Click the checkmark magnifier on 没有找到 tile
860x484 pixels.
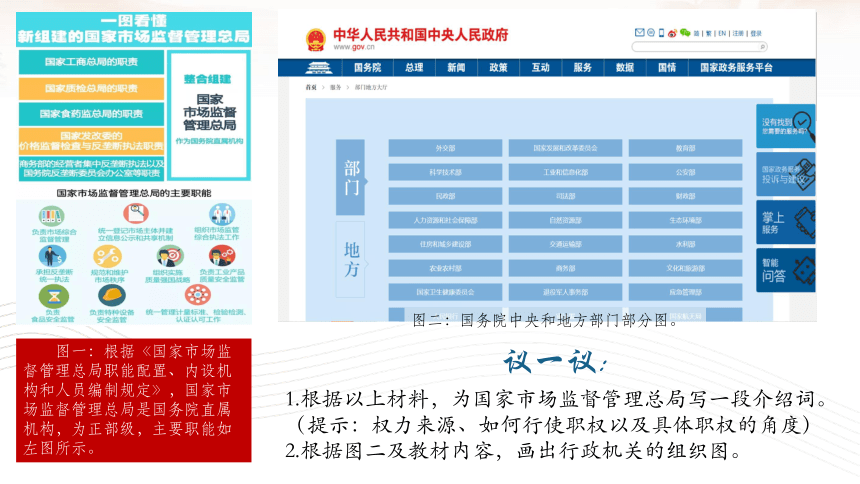tap(804, 126)
